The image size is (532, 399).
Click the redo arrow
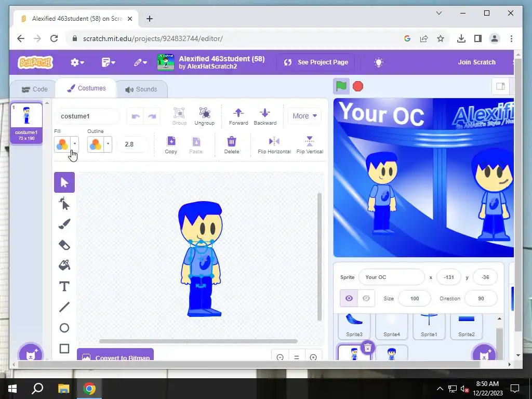[x=152, y=116]
